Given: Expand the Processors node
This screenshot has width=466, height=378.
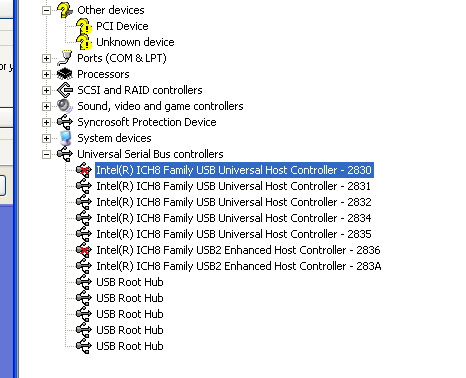Looking at the screenshot, I should 46,74.
